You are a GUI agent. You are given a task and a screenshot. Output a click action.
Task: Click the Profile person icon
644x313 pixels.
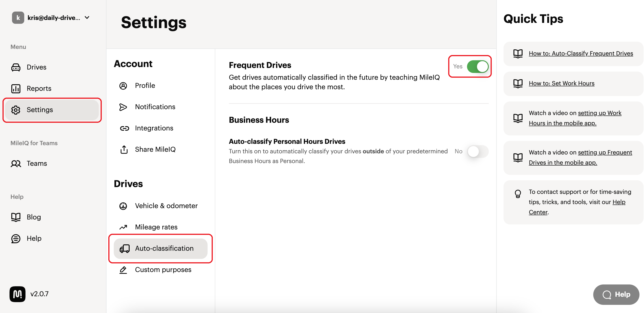[123, 86]
